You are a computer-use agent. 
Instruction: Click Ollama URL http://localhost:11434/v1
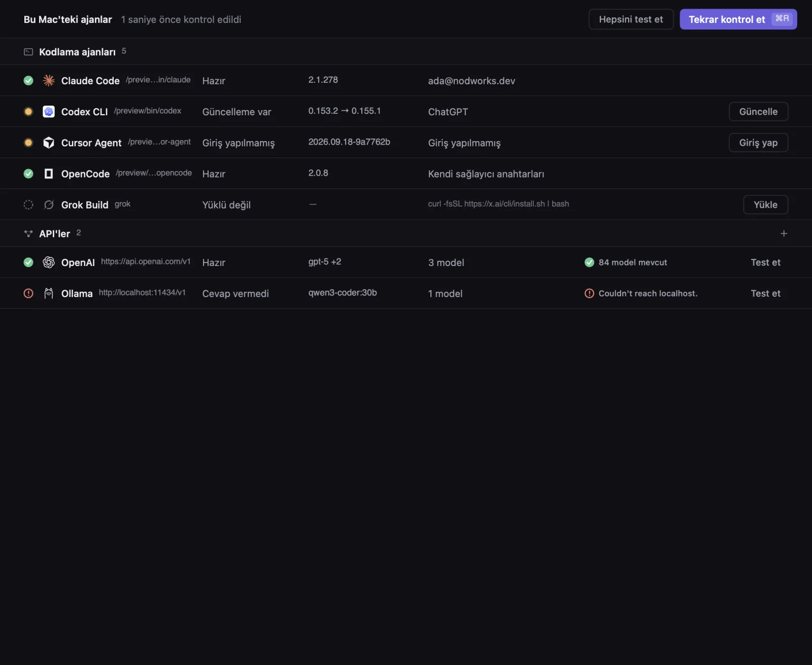click(142, 292)
